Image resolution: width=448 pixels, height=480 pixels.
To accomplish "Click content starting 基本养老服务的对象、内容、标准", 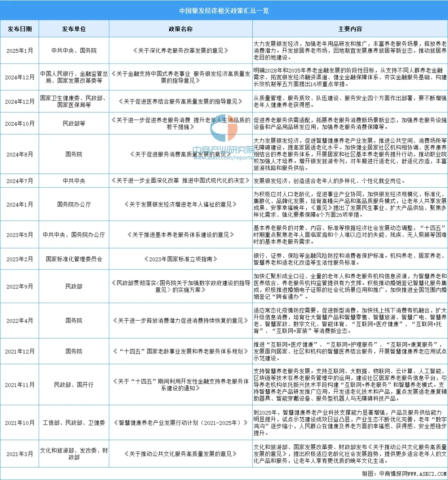I will tap(350, 235).
